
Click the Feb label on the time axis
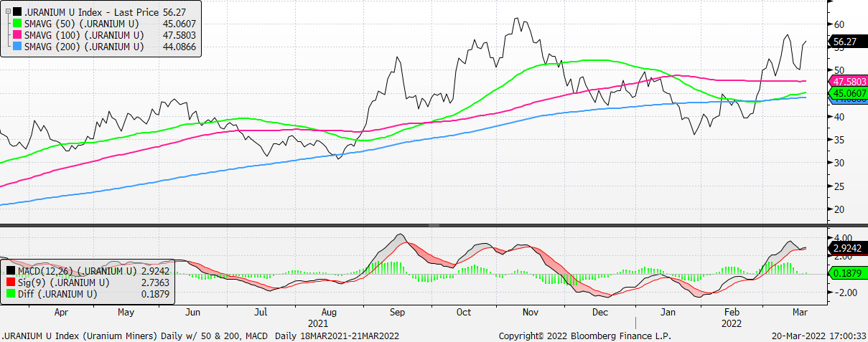[732, 313]
